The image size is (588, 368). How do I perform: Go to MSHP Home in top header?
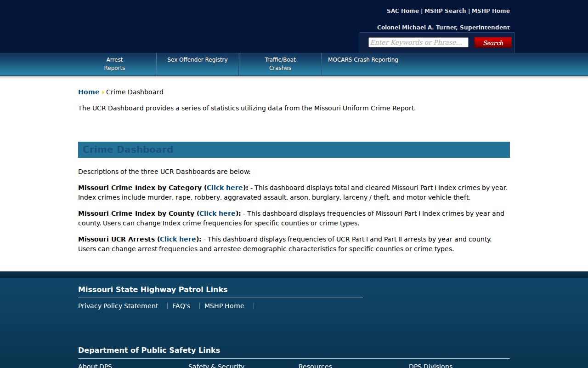tap(491, 11)
